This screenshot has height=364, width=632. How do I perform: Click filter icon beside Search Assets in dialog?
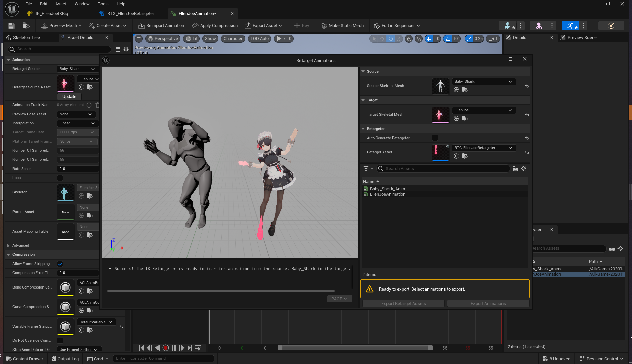(368, 169)
